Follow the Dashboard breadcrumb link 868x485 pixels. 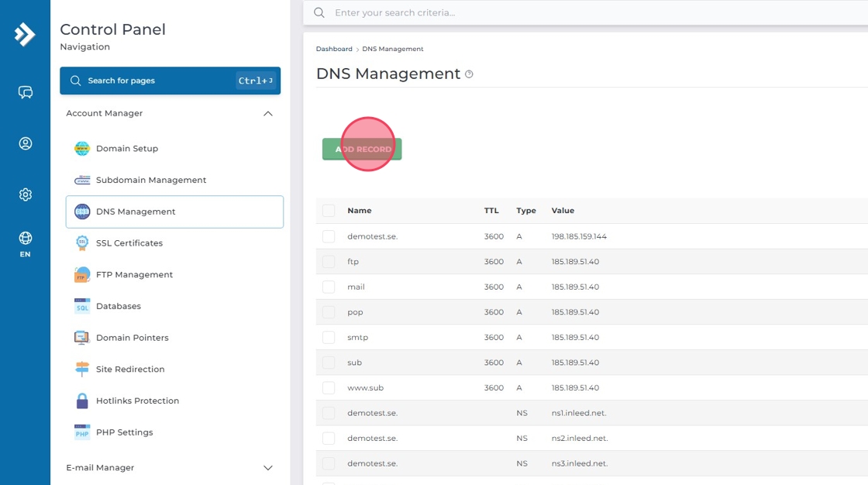tap(334, 49)
